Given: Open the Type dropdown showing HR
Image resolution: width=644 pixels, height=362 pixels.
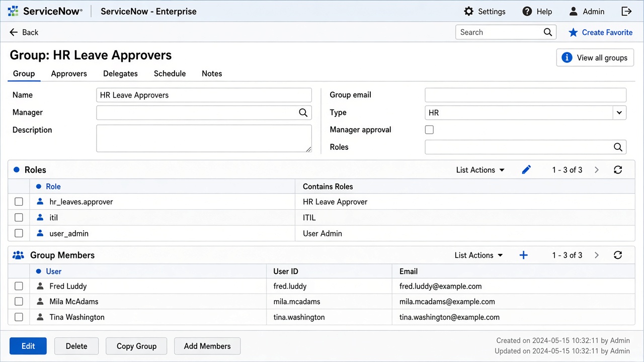Looking at the screenshot, I should 525,113.
